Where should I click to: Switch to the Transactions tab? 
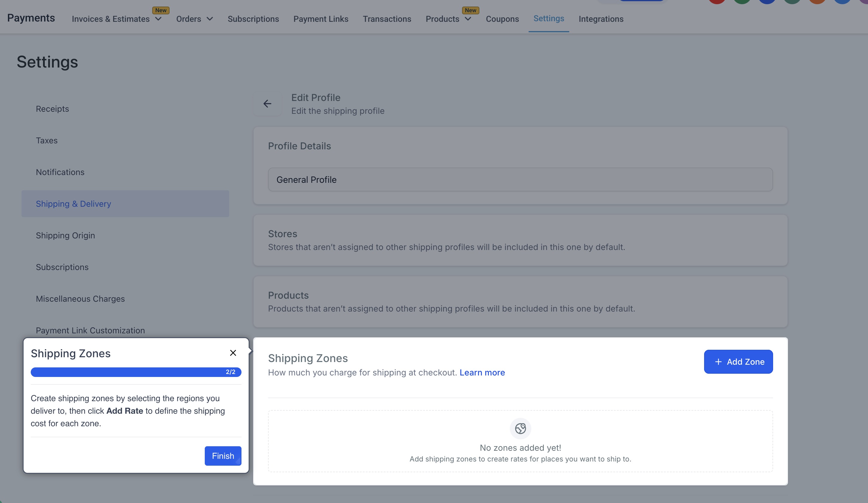coord(387,19)
